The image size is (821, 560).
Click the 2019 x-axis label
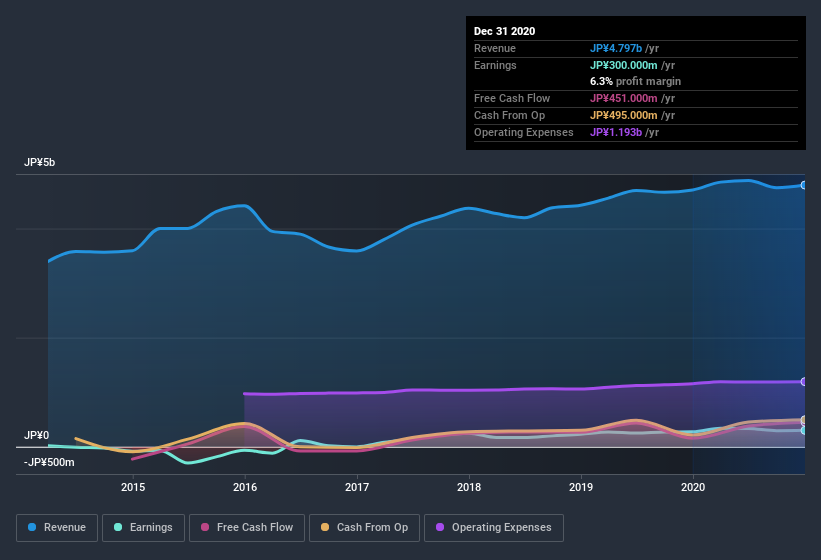click(x=581, y=487)
